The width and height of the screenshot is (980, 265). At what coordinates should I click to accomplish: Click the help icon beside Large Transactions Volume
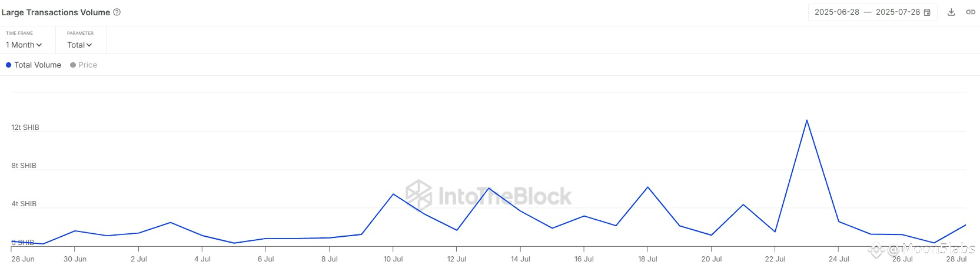coord(117,12)
